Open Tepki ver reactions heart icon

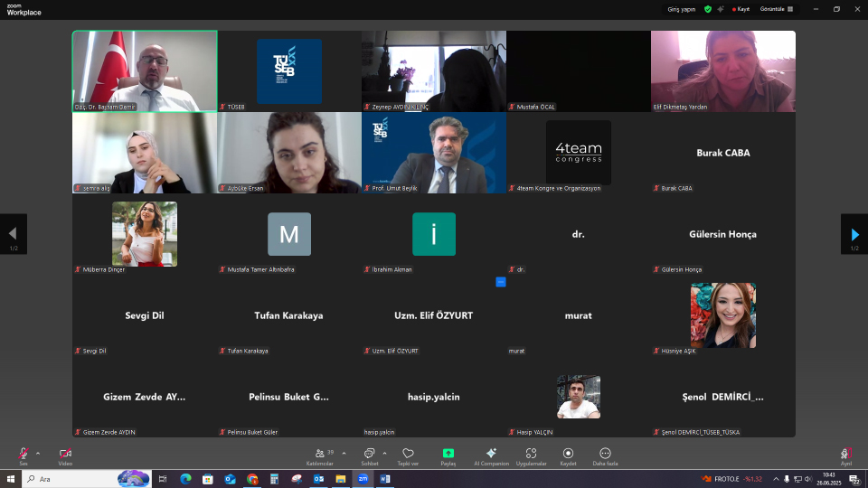[x=408, y=454]
